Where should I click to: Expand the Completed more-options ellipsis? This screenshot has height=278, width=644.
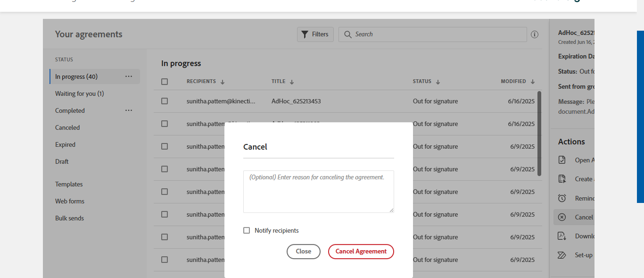tap(129, 110)
